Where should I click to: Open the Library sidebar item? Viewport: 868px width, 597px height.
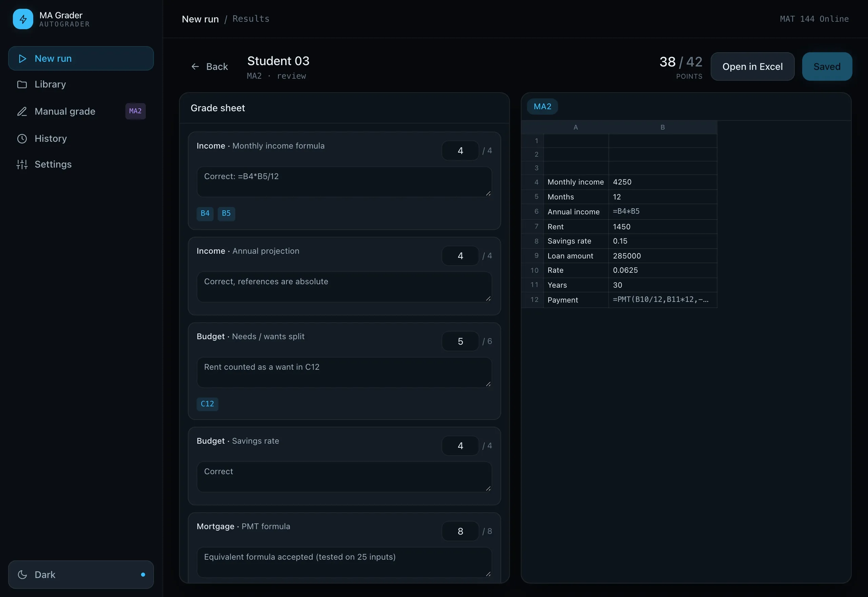click(81, 84)
